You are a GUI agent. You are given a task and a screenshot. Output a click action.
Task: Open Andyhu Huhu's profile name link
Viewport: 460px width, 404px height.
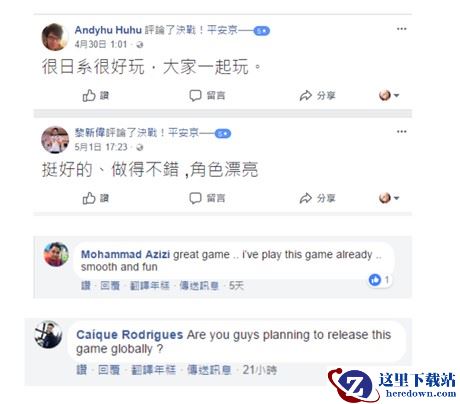pos(108,30)
